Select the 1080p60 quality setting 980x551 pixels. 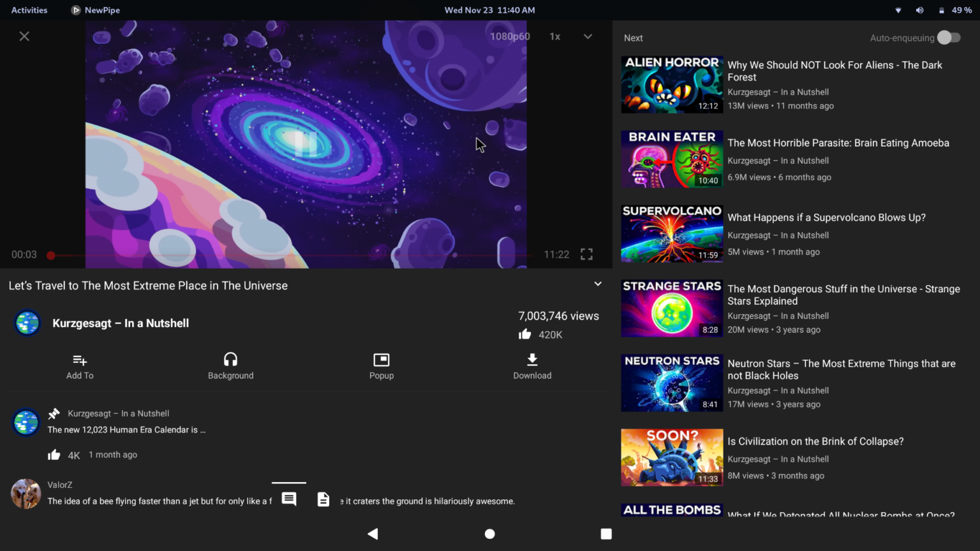click(509, 36)
